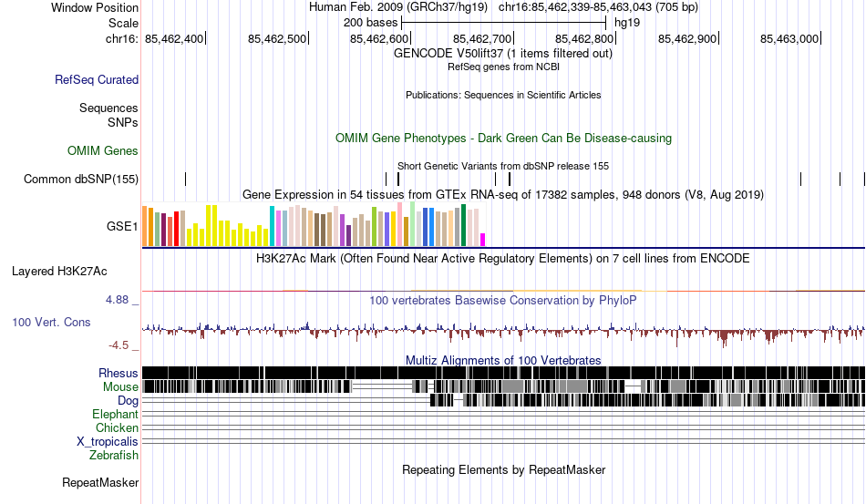Screen dimensions: 866x504
Task: Select the Zebrafish alignment row label
Action: pyautogui.click(x=114, y=456)
